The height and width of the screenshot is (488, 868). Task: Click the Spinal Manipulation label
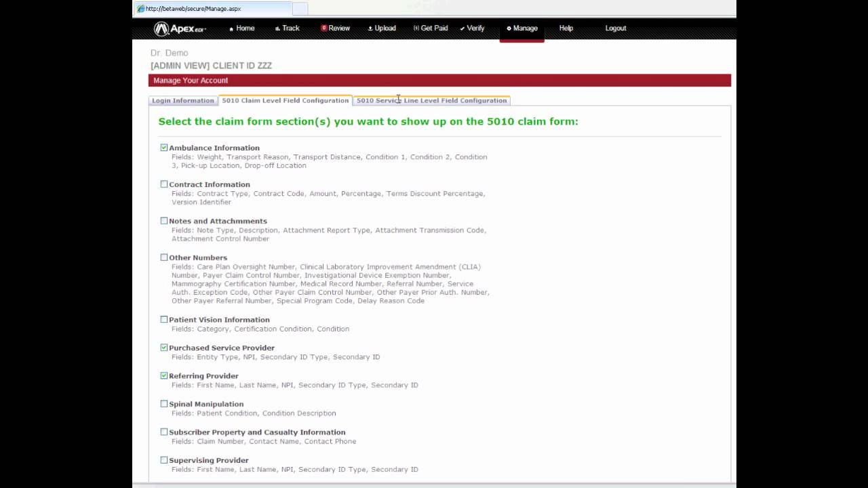tap(206, 404)
